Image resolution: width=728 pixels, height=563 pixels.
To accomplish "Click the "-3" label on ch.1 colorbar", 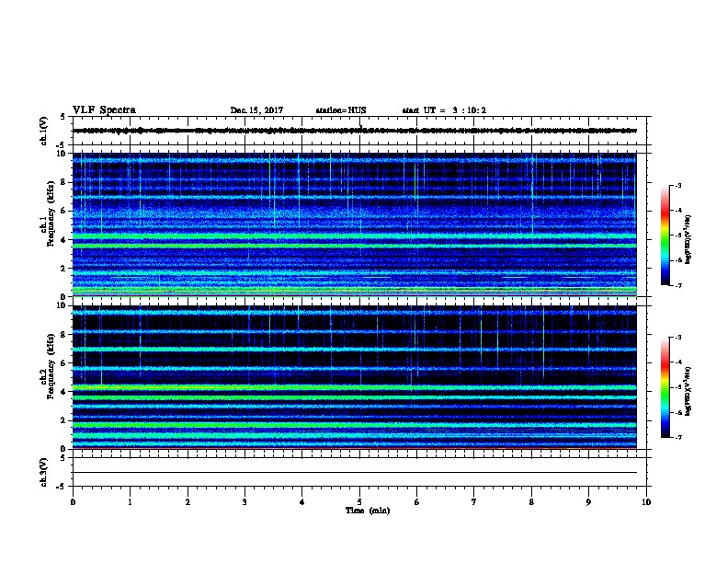I will click(677, 186).
